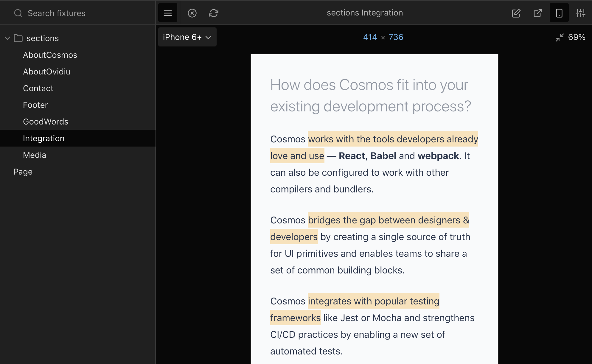Click the search magnifier icon
The height and width of the screenshot is (364, 592).
tap(18, 13)
